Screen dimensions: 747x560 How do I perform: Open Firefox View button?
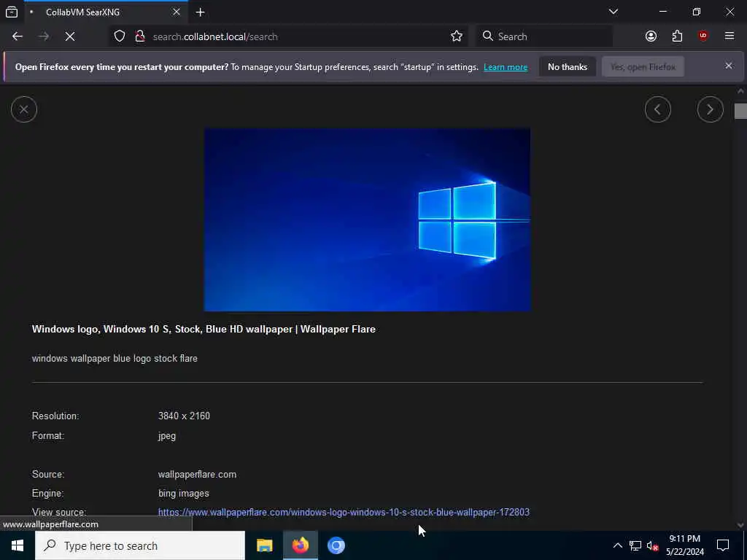(12, 12)
